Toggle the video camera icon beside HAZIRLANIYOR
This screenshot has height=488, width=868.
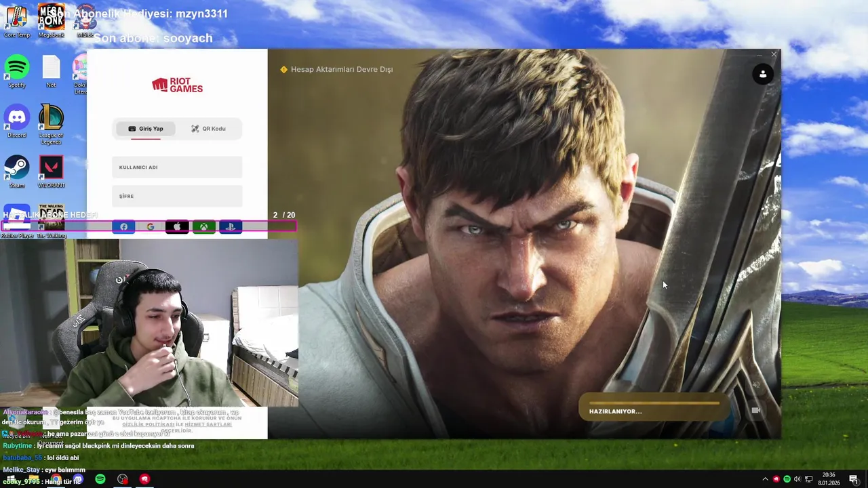pyautogui.click(x=755, y=410)
